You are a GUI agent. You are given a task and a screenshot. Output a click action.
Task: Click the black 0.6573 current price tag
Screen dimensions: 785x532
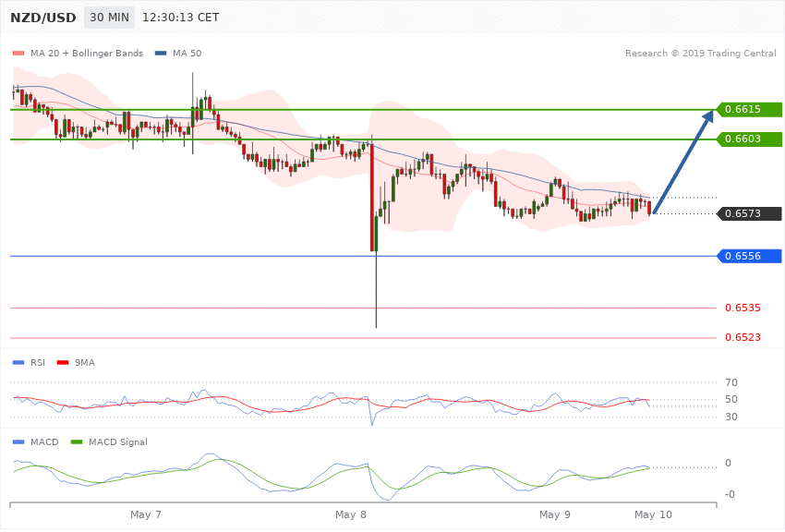pyautogui.click(x=749, y=213)
